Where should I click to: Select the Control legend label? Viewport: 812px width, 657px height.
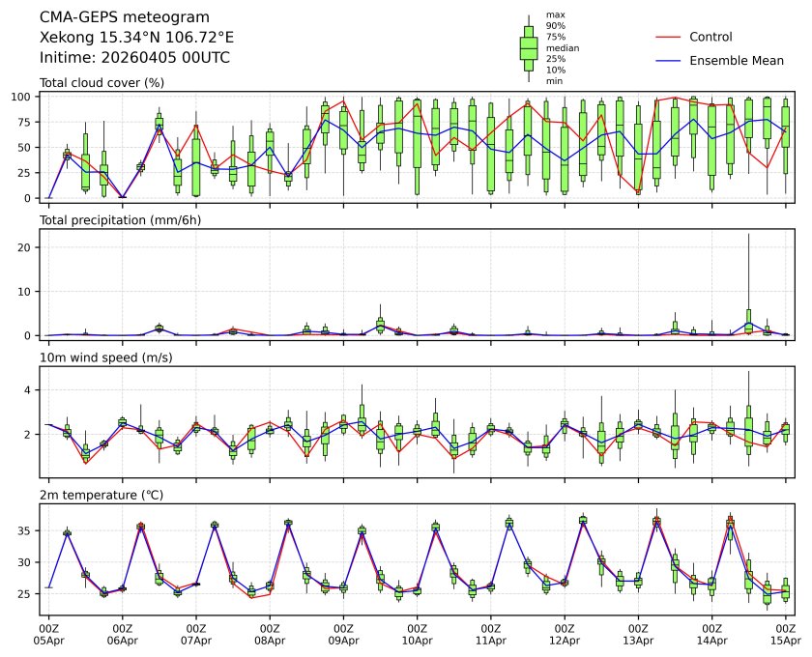point(710,37)
